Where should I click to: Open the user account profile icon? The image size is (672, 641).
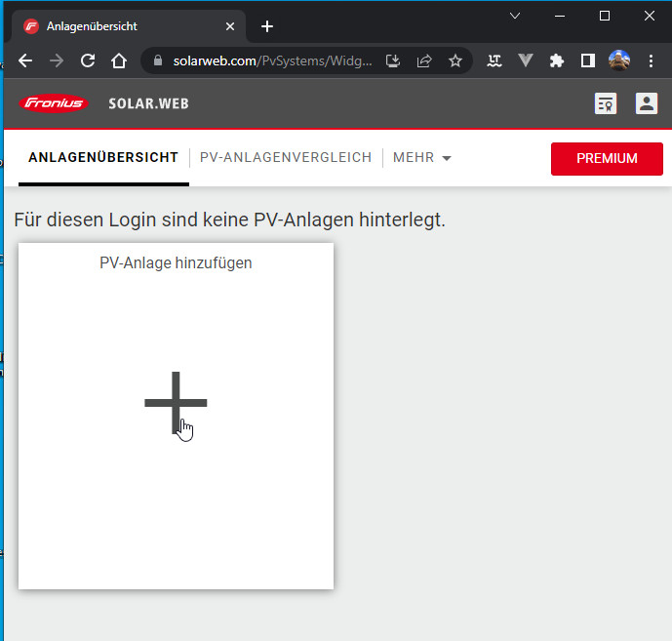(647, 103)
